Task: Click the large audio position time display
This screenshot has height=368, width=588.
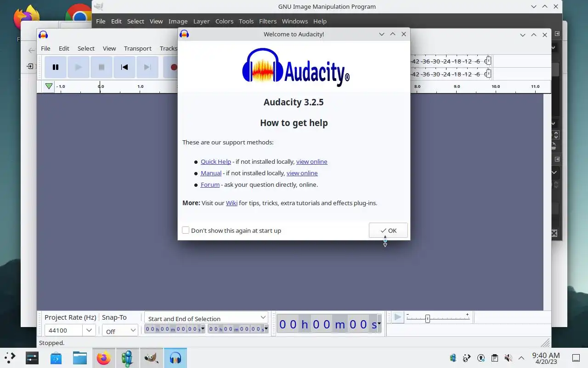Action: (327, 324)
